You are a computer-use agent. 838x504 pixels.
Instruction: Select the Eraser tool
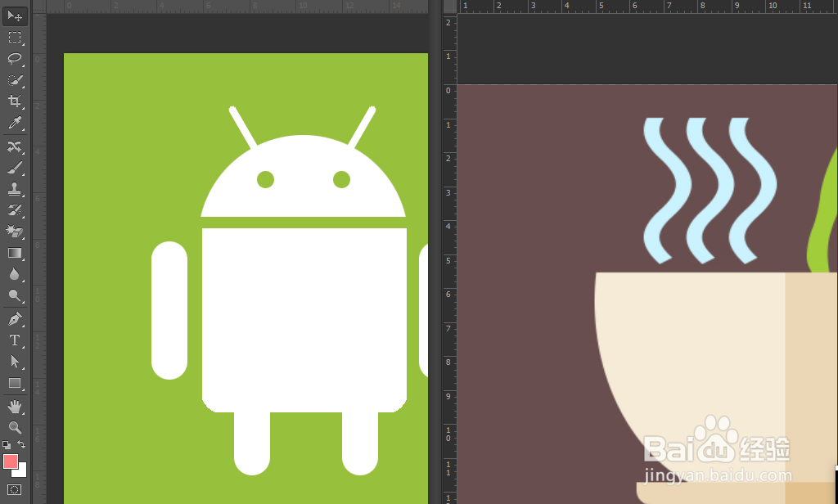click(x=15, y=232)
